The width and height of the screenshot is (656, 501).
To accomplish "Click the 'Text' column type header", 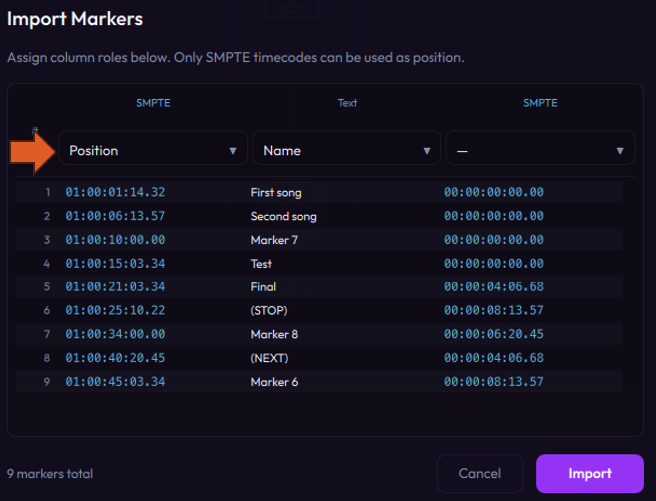I will (x=347, y=103).
